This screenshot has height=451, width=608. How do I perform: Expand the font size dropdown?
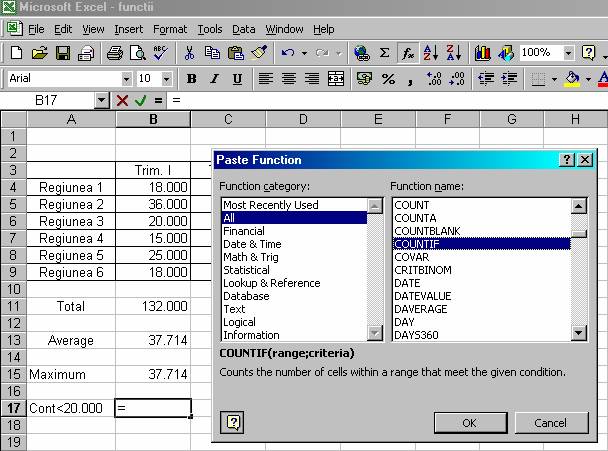(x=168, y=78)
